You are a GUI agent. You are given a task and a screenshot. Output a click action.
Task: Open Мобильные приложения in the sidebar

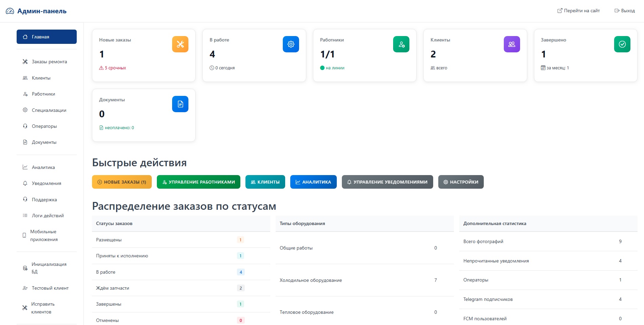point(47,235)
